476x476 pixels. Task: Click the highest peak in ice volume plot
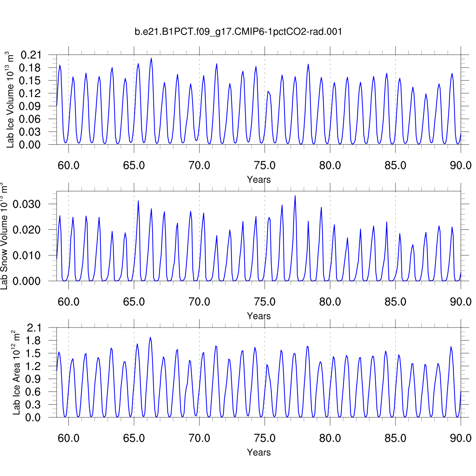coord(151,58)
